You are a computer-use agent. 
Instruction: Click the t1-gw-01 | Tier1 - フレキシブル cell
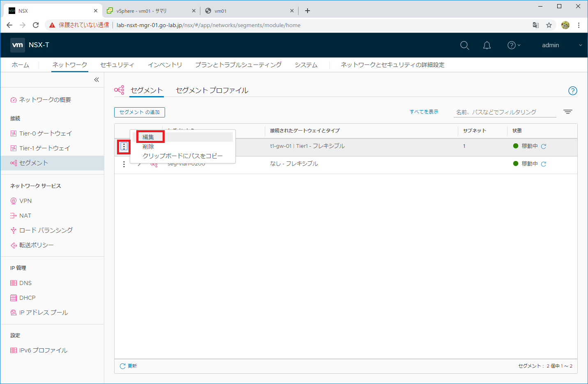[308, 146]
